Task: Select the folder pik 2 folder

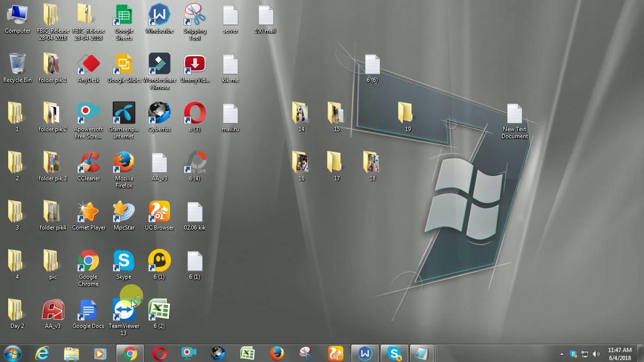Action: pyautogui.click(x=53, y=118)
